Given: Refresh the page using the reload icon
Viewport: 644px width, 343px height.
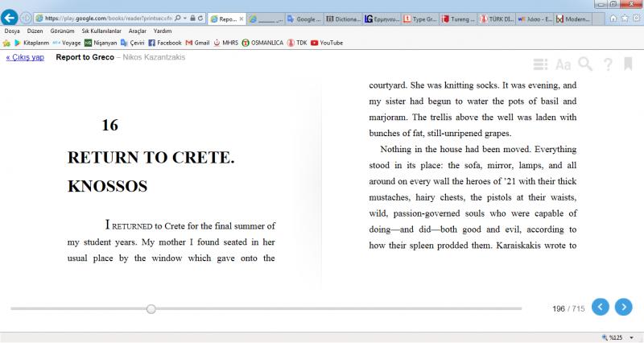Looking at the screenshot, I should [200, 18].
